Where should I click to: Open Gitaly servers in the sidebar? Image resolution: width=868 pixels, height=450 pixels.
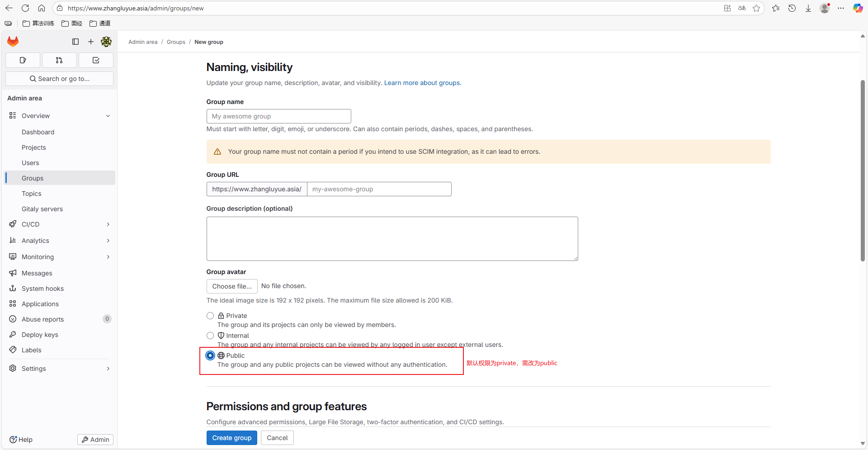59,209
